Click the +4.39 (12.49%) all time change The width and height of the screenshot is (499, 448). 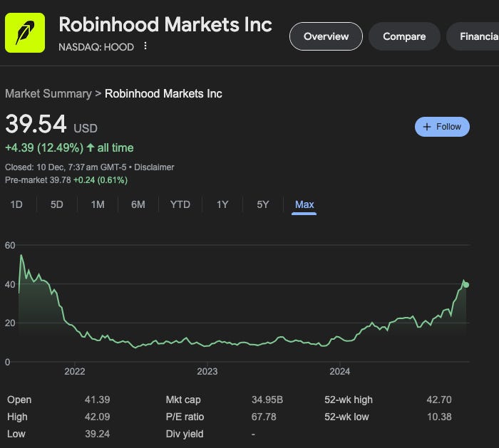click(69, 148)
